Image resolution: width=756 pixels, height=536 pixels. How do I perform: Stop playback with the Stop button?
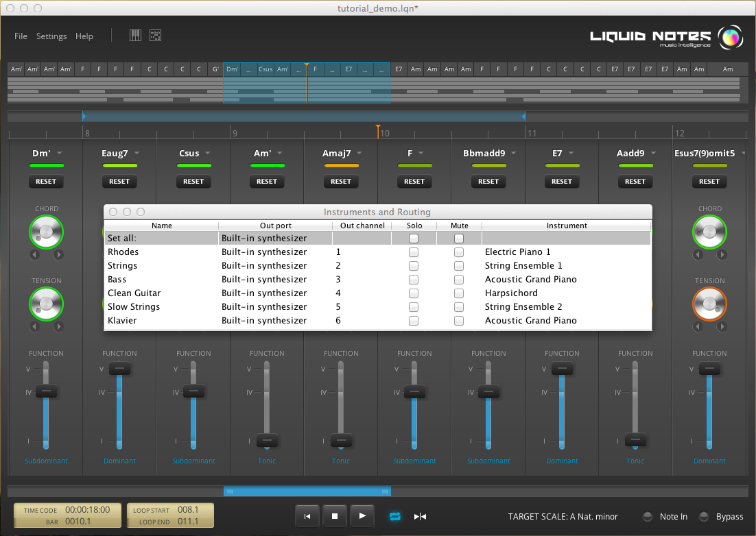click(335, 516)
